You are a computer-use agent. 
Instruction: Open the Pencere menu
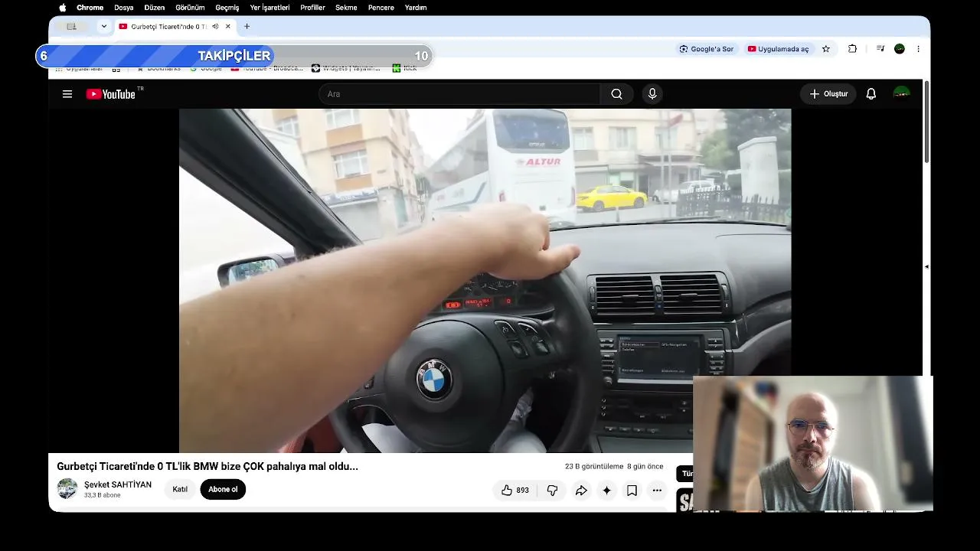pos(381,8)
